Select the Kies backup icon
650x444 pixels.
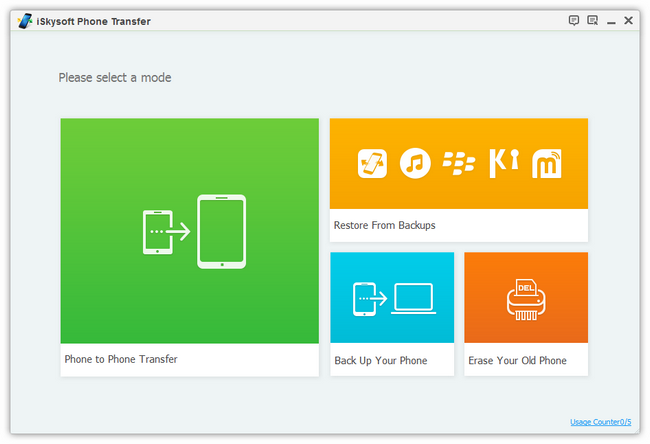coord(504,163)
